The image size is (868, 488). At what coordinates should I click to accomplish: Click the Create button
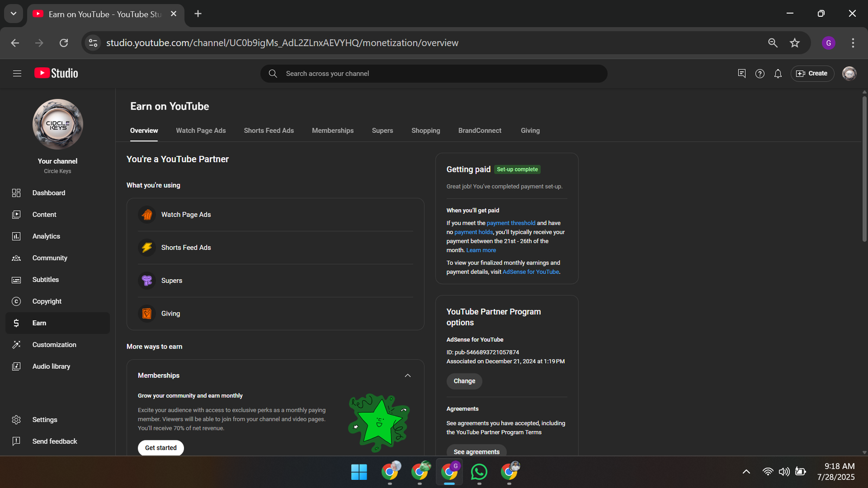click(812, 73)
